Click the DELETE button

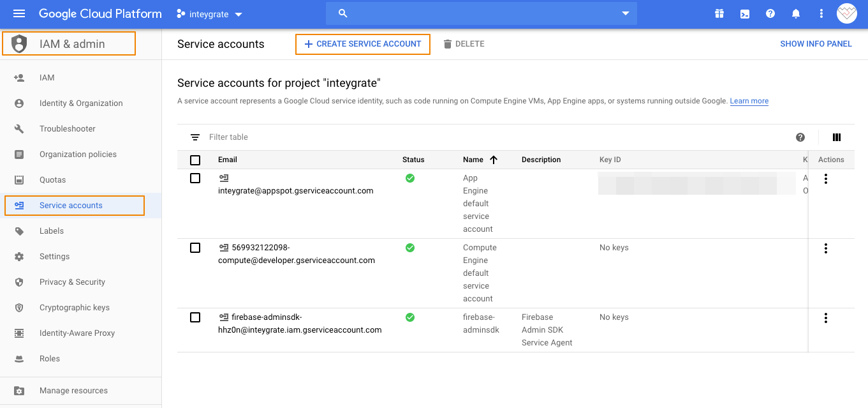464,44
